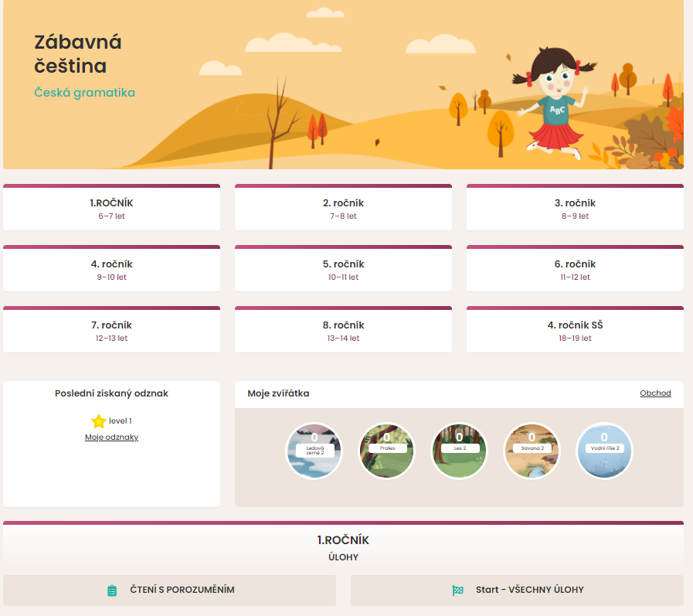Choose 3. ročník for ages 8–9
Viewport: 693px width, 616px height.
(x=575, y=209)
